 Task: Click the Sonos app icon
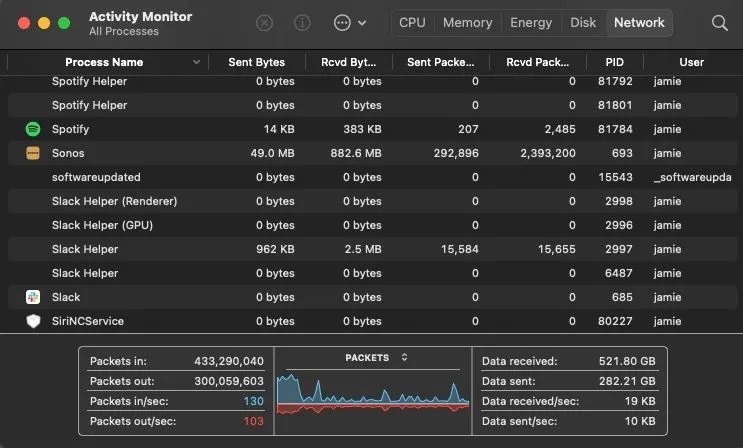pos(33,153)
